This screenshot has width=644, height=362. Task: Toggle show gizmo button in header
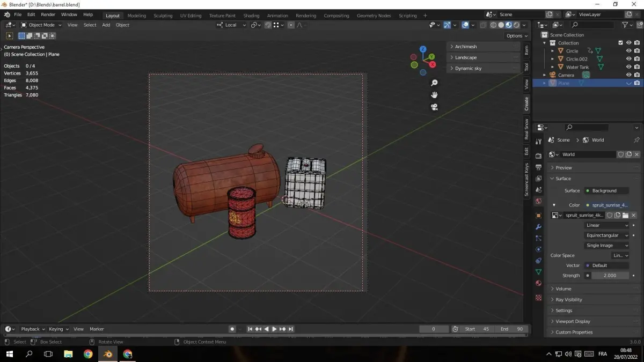coord(447,25)
